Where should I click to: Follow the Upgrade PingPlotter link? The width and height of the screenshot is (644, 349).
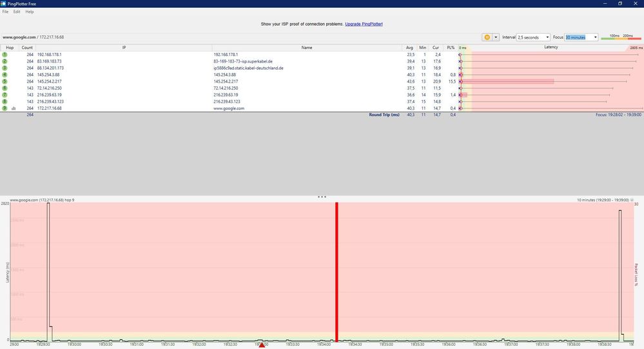point(364,24)
